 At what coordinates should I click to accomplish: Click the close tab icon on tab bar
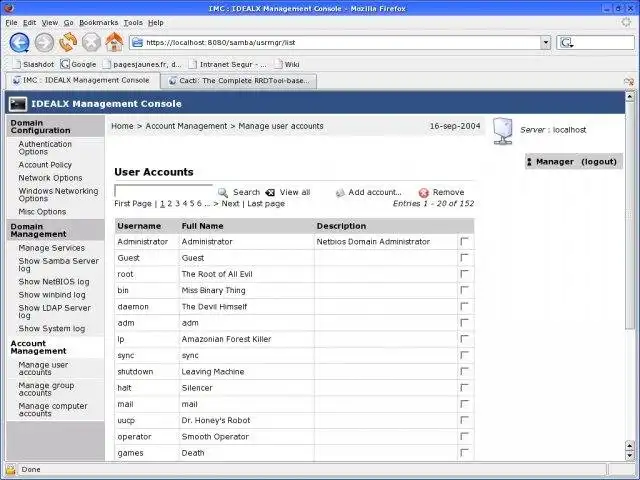[629, 82]
